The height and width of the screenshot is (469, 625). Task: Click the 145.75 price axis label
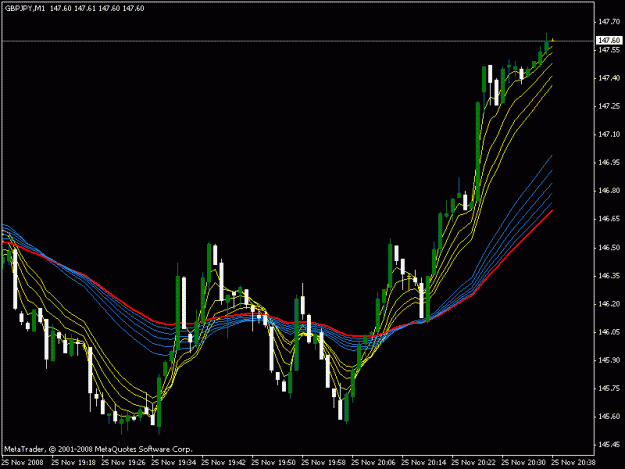(x=609, y=389)
